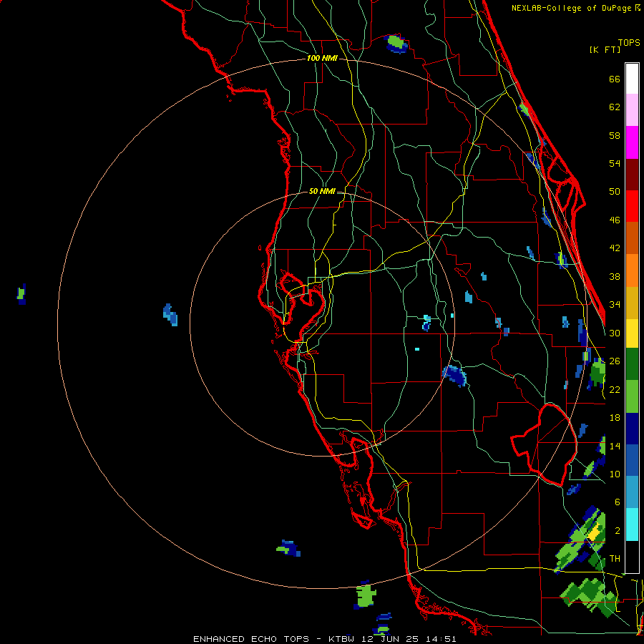Select the dark green swatch beside 26
The height and width of the screenshot is (644, 644).
tap(632, 364)
